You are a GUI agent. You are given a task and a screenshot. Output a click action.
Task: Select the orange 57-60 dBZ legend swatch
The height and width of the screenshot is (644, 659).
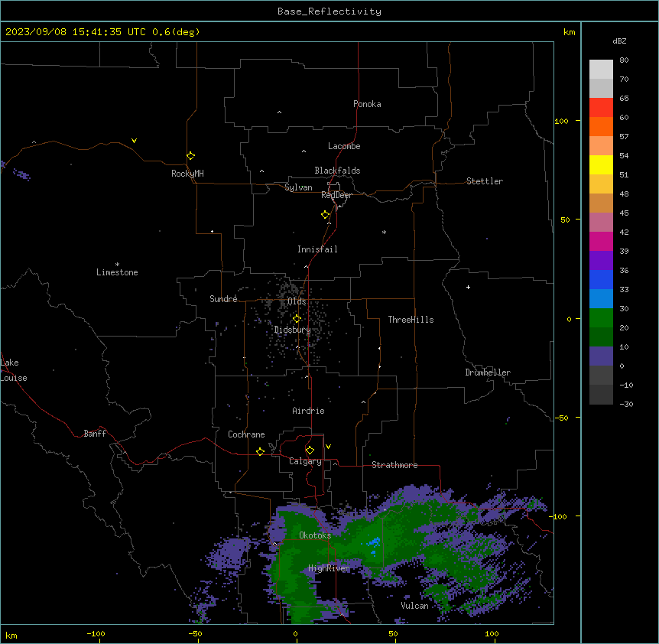pyautogui.click(x=601, y=126)
